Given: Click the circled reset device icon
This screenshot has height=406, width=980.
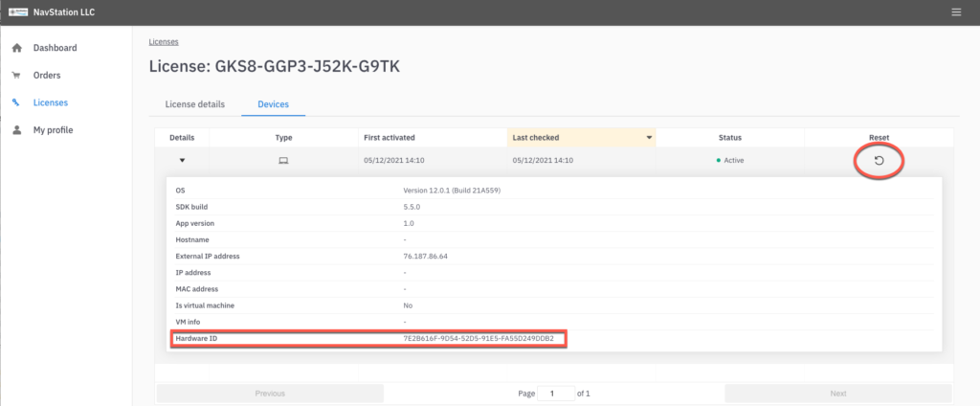Looking at the screenshot, I should [879, 161].
